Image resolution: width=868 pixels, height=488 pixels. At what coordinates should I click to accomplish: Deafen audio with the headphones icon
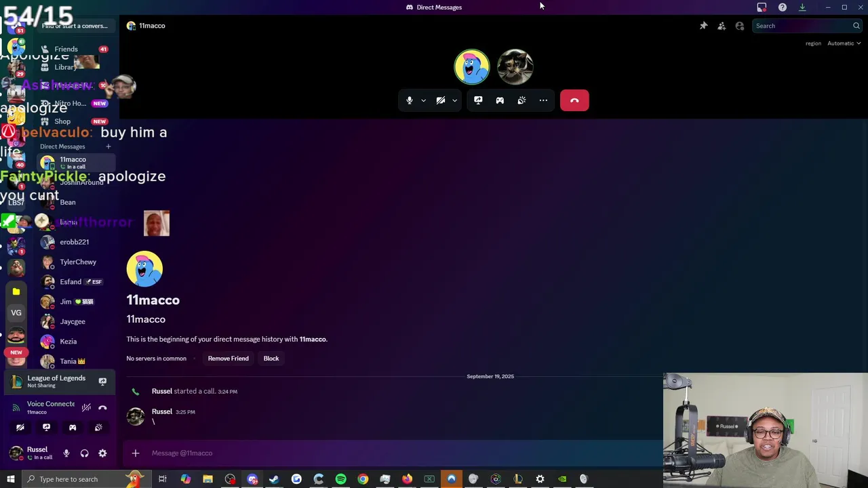click(x=84, y=453)
